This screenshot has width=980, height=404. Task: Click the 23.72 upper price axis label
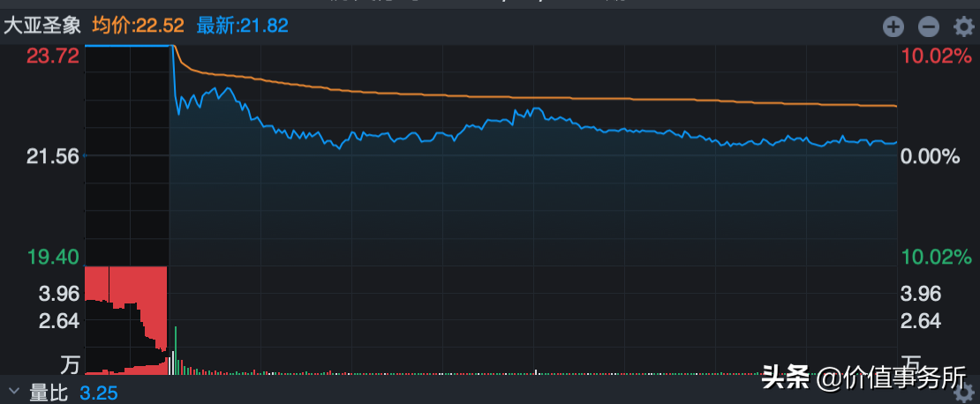tap(52, 56)
